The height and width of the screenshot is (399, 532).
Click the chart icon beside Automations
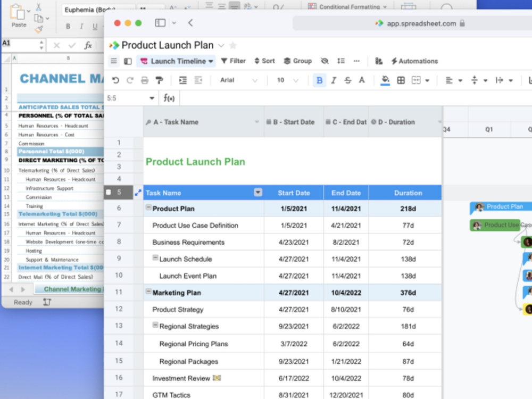379,61
